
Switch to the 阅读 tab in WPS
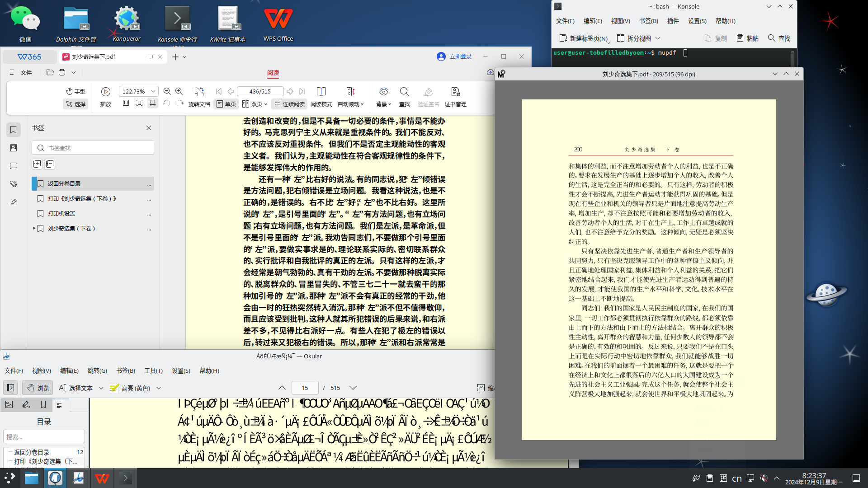click(x=273, y=73)
